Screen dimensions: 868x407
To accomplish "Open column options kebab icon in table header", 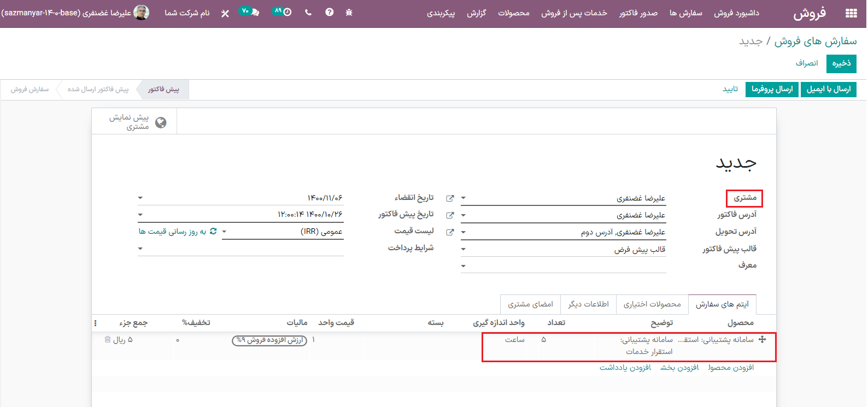I will [x=95, y=323].
